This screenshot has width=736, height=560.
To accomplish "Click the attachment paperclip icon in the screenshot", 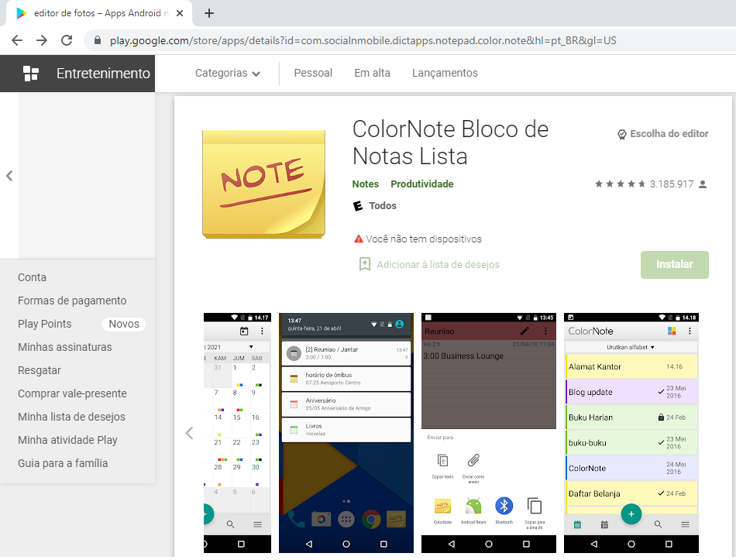I will point(473,461).
